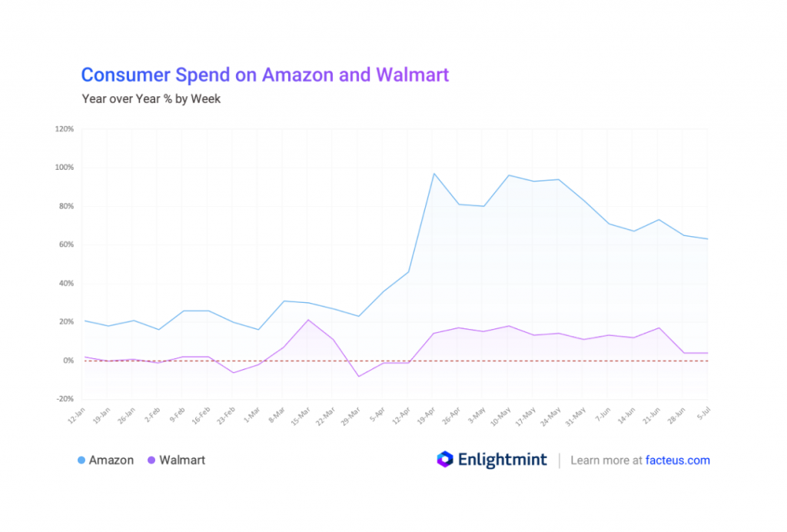The image size is (787, 532).
Task: Click the Enlightmint brand name text
Action: [x=503, y=460]
